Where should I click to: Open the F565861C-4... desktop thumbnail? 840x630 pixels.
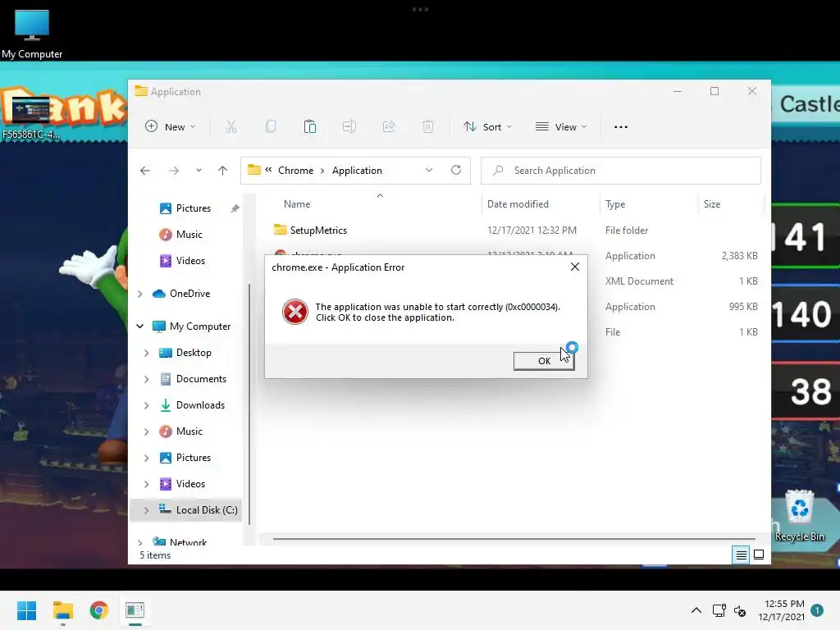pos(30,118)
